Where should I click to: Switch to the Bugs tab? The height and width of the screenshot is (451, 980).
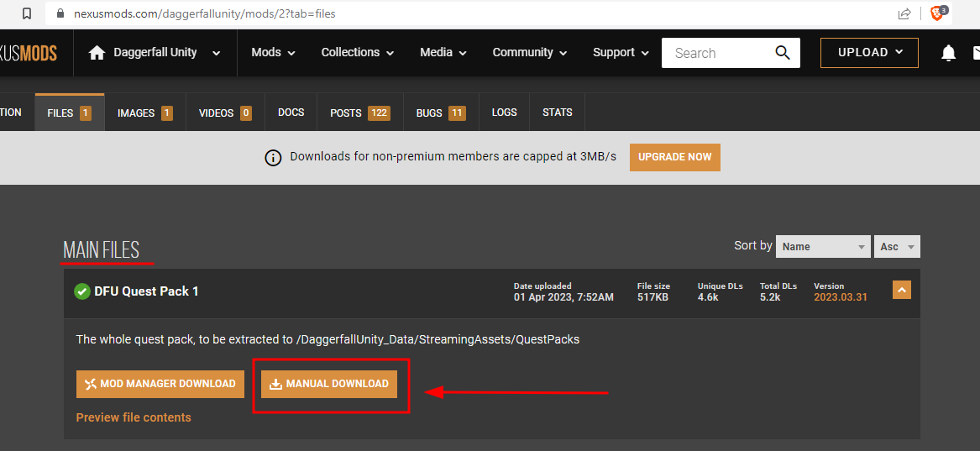(x=441, y=113)
